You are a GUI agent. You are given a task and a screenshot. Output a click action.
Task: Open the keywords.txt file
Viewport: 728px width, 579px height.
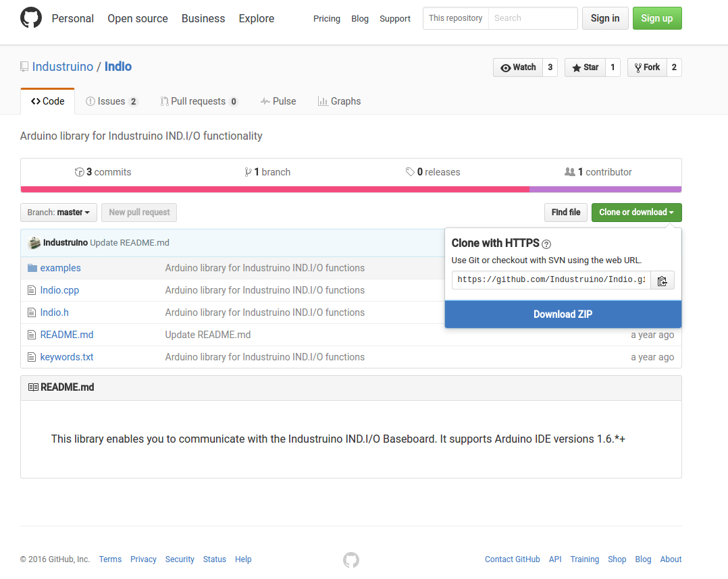(67, 357)
